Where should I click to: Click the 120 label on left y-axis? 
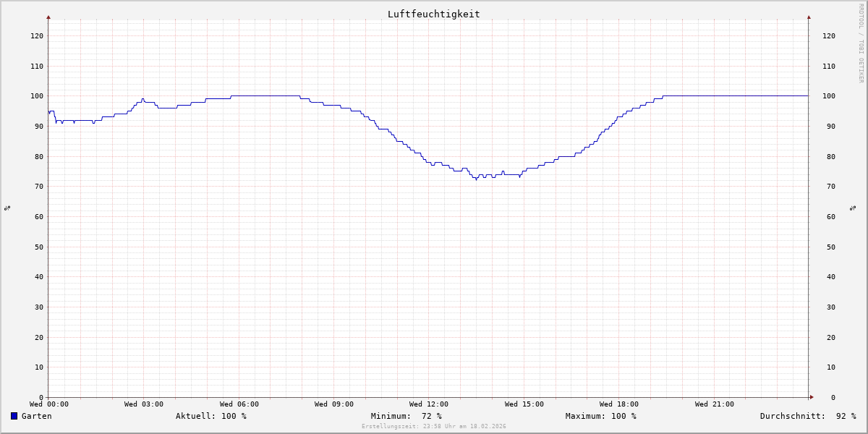tap(36, 35)
